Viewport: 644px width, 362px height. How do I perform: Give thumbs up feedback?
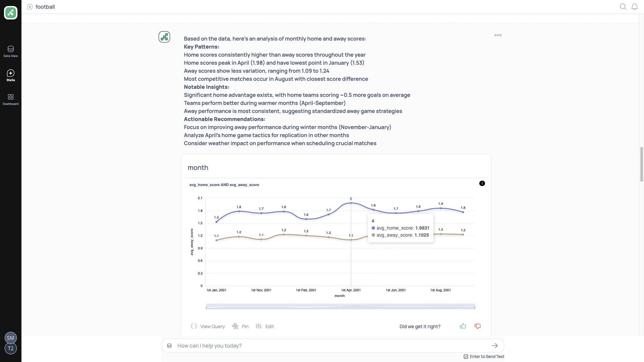pos(463,326)
